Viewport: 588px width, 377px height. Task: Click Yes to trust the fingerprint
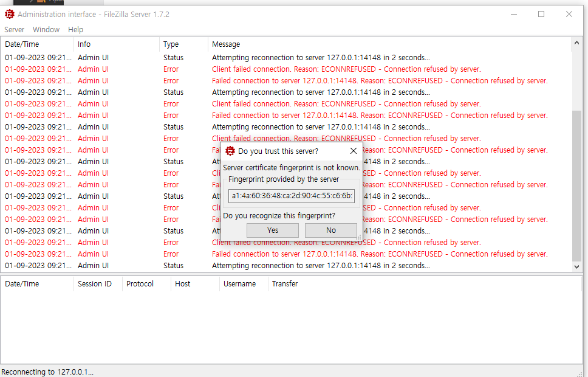click(x=273, y=230)
